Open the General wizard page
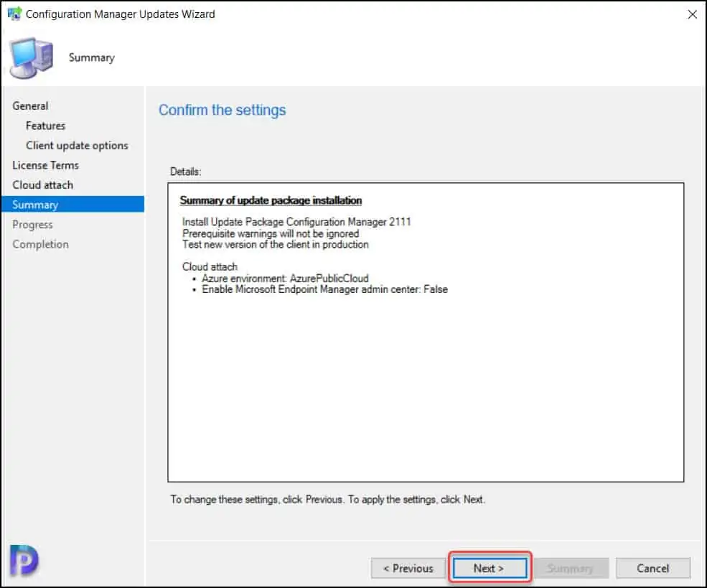This screenshot has width=707, height=588. tap(30, 106)
